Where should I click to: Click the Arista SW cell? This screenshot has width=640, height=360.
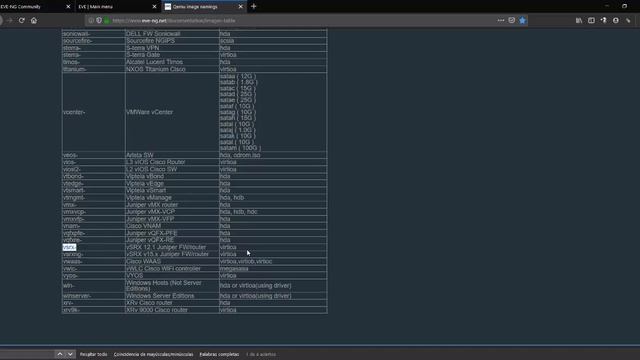click(x=172, y=155)
